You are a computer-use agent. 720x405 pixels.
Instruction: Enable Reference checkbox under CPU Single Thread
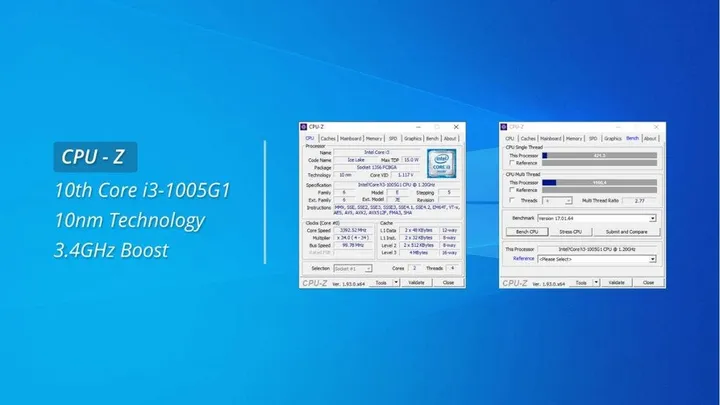pos(511,163)
